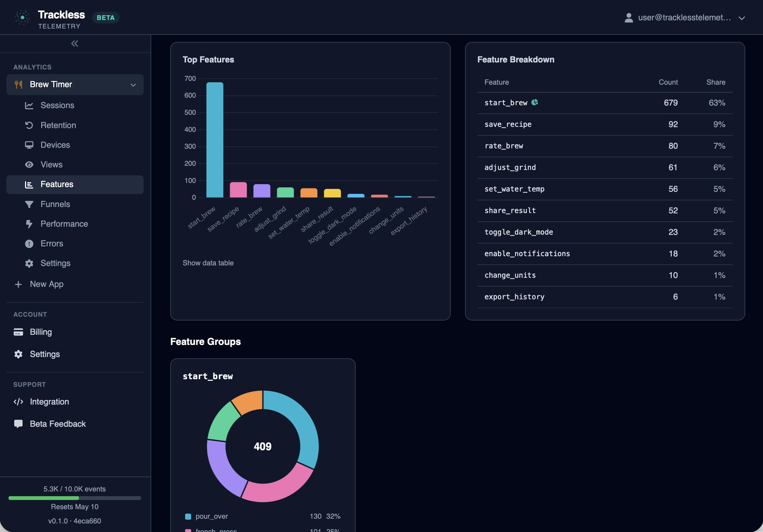Click the blue start_brew bar in chart
Image resolution: width=763 pixels, height=532 pixels.
tap(215, 140)
